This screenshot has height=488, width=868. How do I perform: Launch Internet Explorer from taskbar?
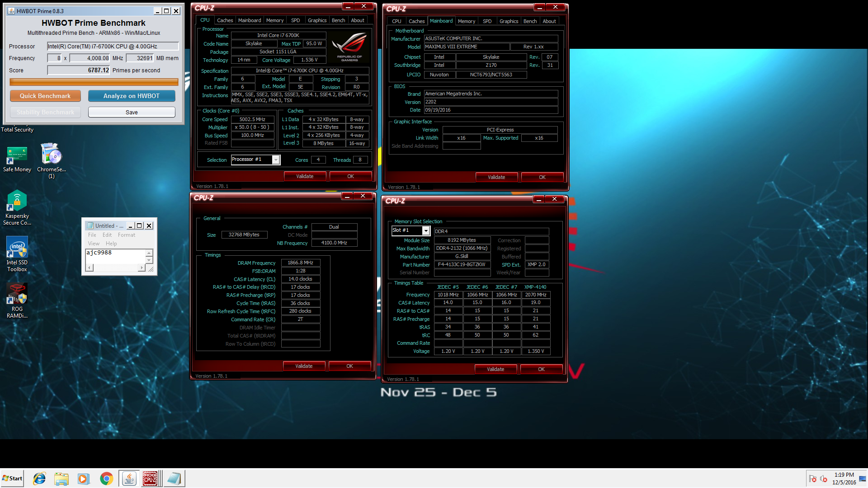39,479
